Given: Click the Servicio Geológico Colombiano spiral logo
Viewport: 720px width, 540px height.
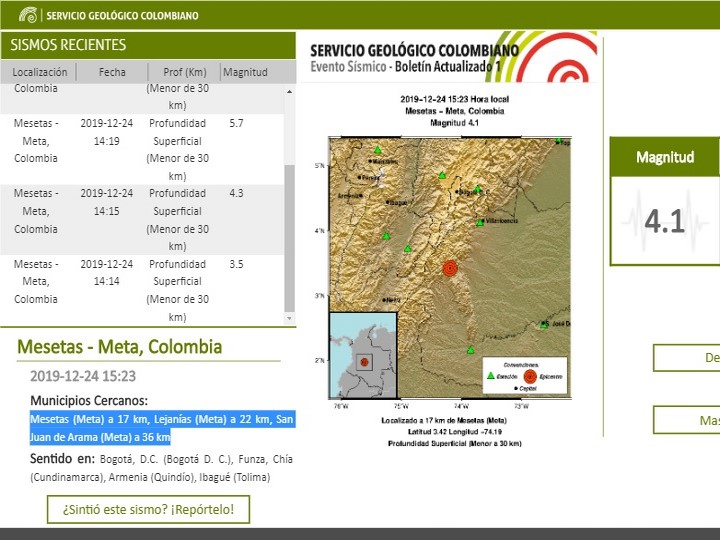Looking at the screenshot, I should click(28, 15).
